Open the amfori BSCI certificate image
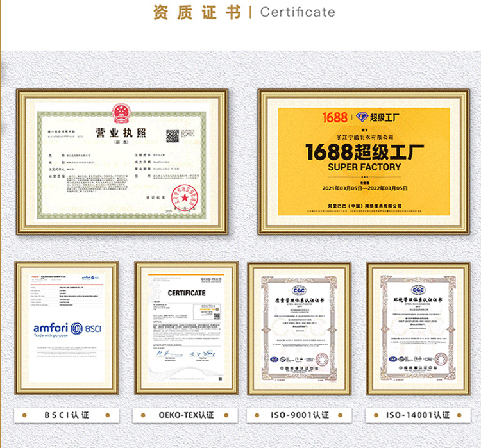 coord(67,328)
